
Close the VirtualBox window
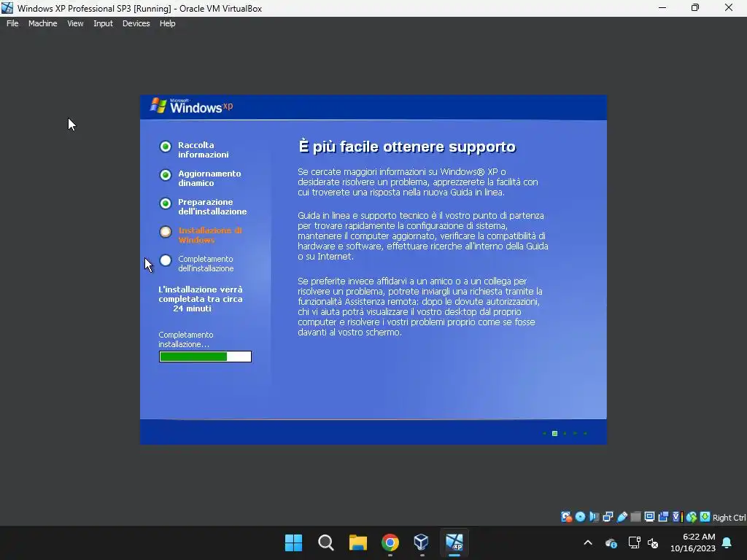[729, 8]
